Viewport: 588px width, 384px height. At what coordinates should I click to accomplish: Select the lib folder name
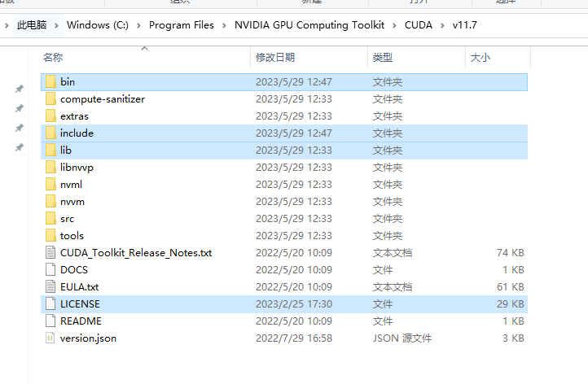(66, 151)
